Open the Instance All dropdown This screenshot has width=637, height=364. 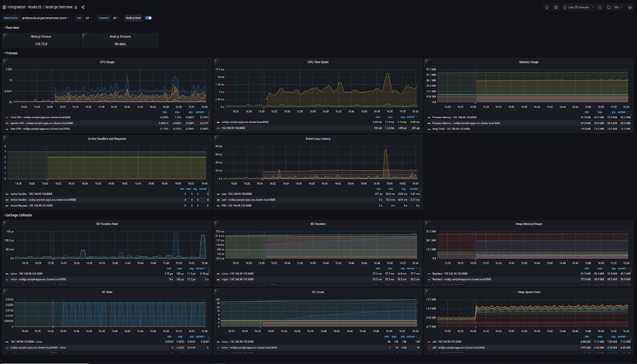[116, 18]
